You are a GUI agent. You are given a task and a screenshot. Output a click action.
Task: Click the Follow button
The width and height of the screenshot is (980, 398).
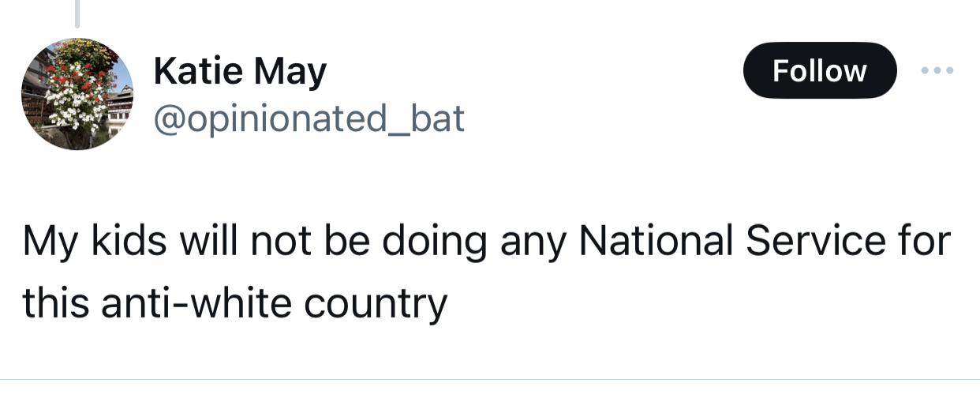(819, 71)
